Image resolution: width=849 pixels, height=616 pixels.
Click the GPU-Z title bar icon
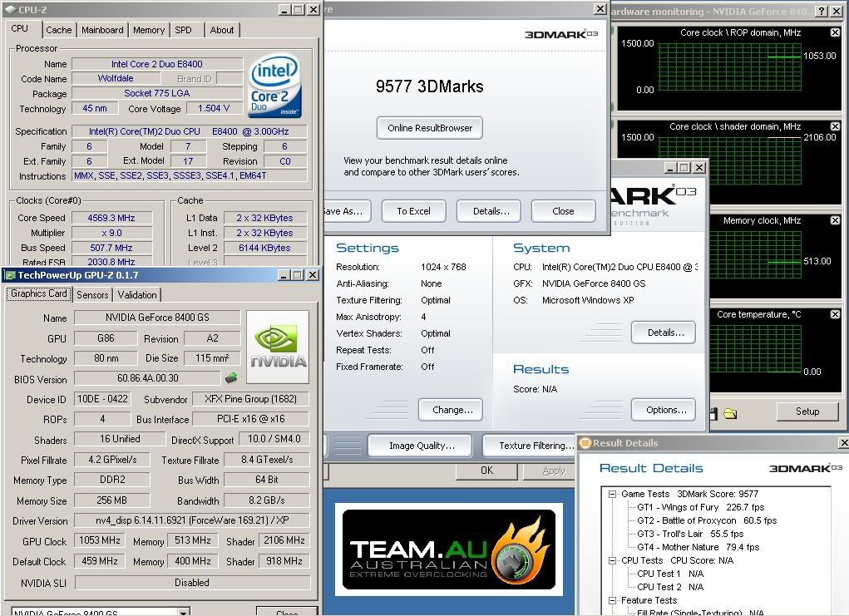[10, 275]
